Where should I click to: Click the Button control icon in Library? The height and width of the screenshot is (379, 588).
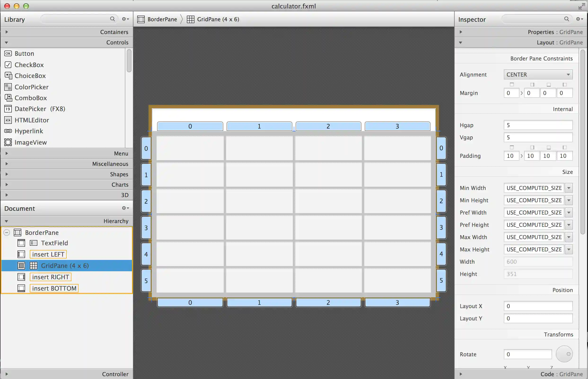pos(8,53)
